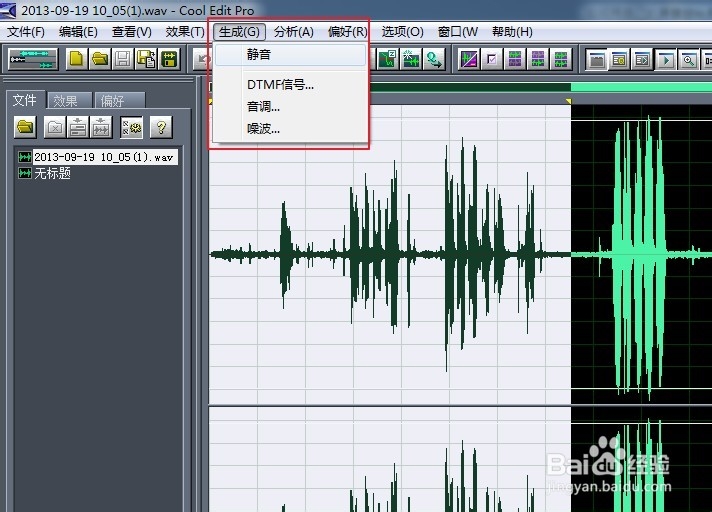Show the zoom controls window icon
712x512 pixels.
point(689,59)
